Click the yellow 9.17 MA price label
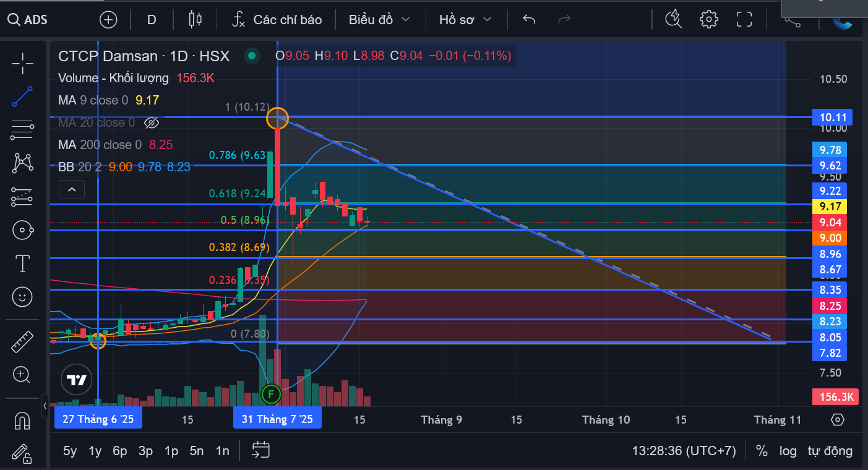 click(830, 206)
